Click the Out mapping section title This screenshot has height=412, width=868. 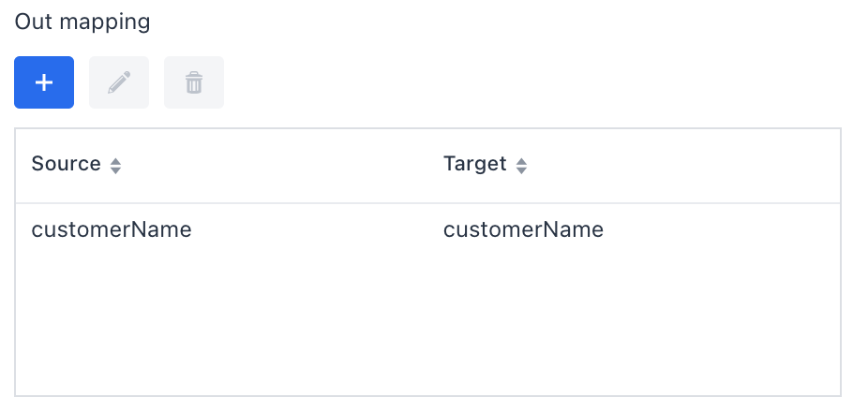[82, 22]
